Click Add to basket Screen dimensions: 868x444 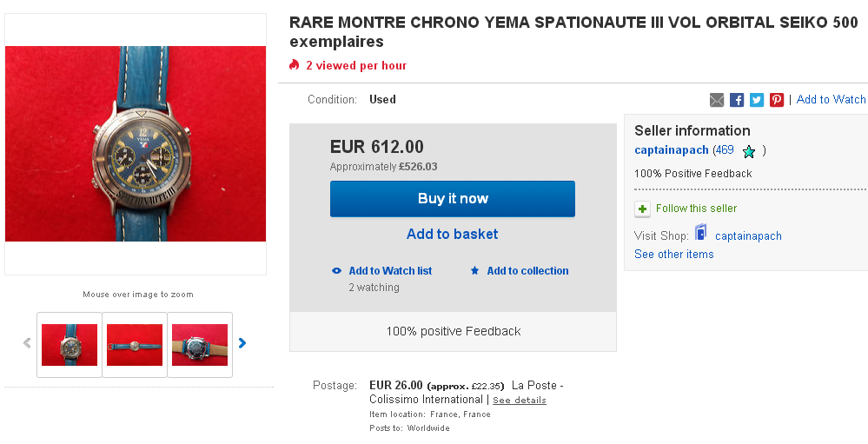click(453, 234)
